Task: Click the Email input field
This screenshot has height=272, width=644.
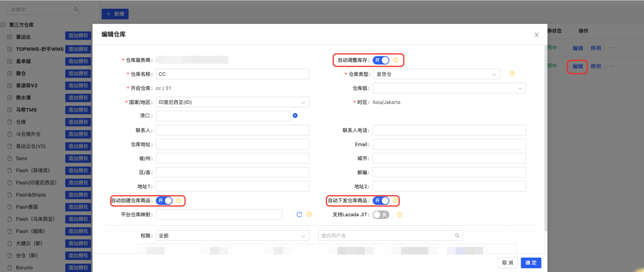Action: pyautogui.click(x=449, y=144)
